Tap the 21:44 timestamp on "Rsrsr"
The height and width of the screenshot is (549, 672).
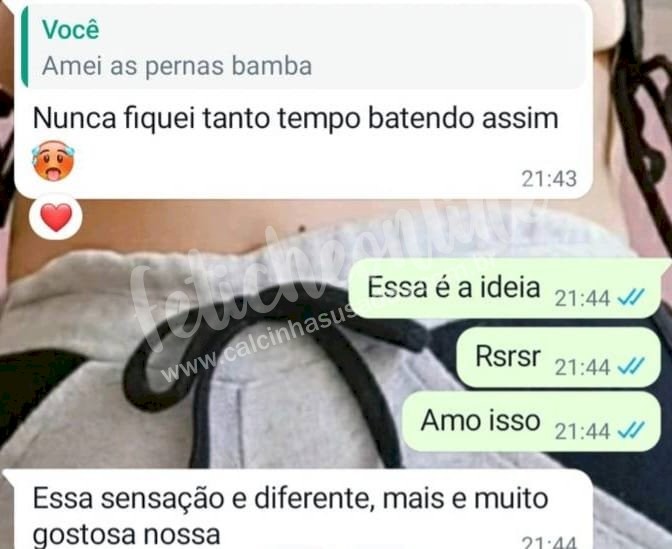(582, 367)
